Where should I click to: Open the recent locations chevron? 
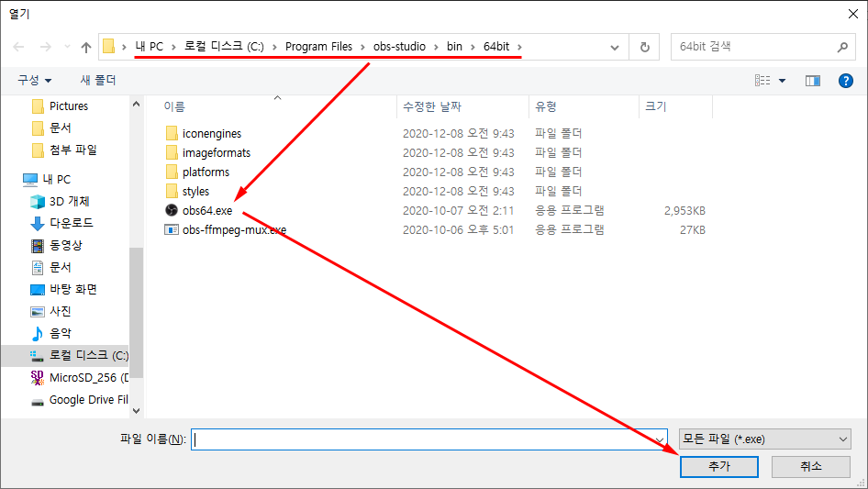coord(67,47)
